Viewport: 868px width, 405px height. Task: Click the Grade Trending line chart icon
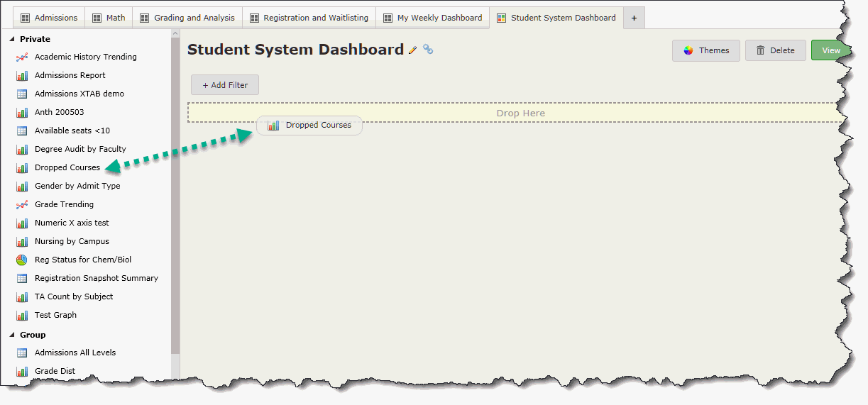(22, 204)
